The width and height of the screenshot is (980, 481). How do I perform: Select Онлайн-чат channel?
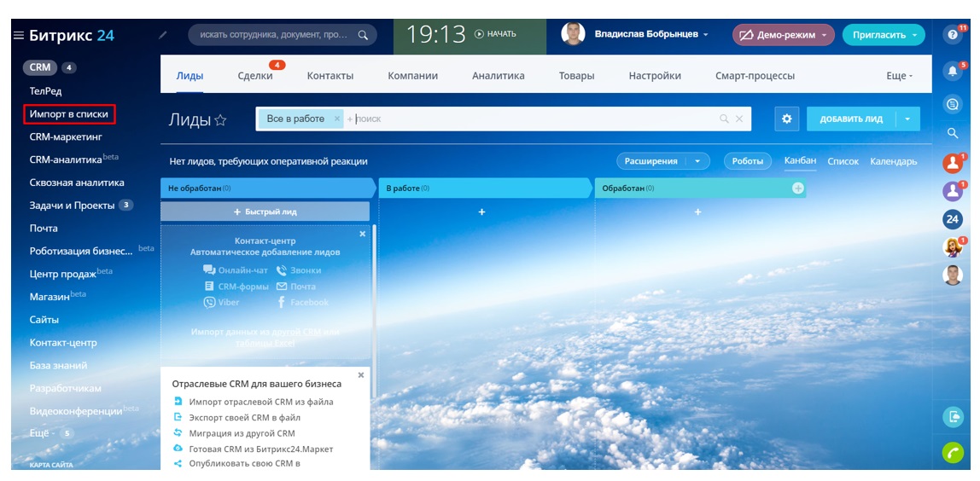click(235, 269)
